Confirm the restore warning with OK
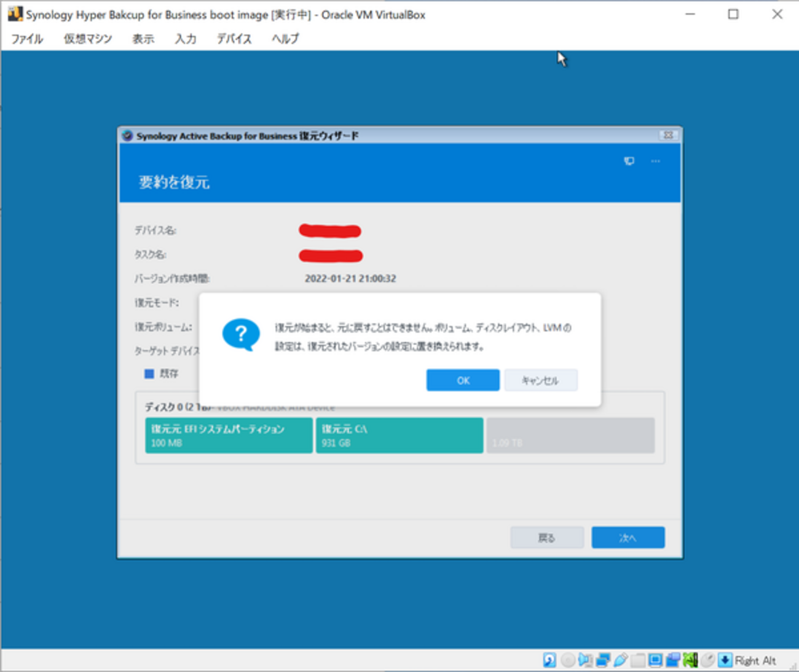The image size is (799, 672). point(463,380)
